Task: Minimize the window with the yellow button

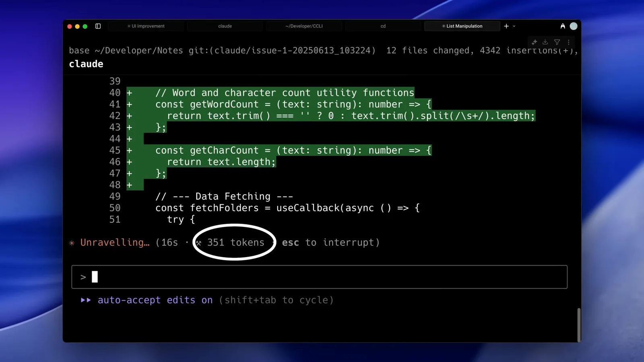Action: 77,27
